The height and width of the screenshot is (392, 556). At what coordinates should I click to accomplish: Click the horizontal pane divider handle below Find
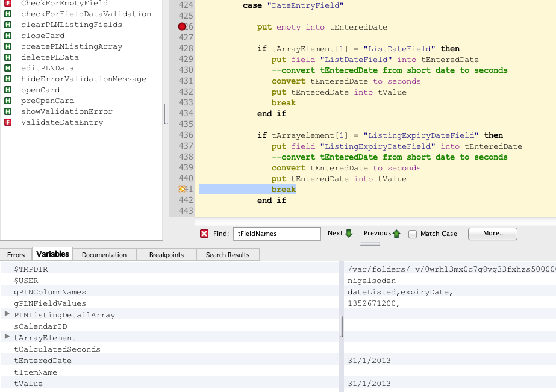point(370,244)
